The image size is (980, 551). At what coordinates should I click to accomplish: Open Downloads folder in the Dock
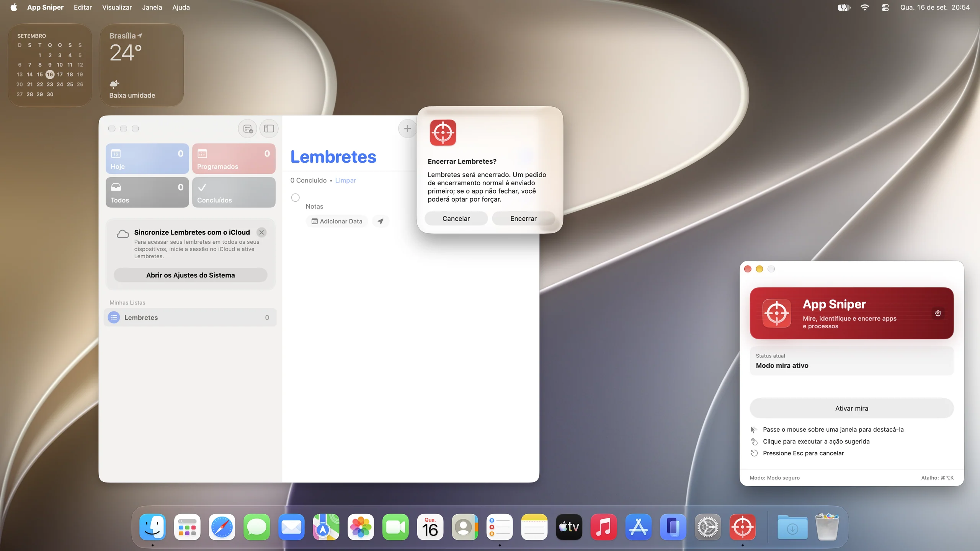coord(792,527)
